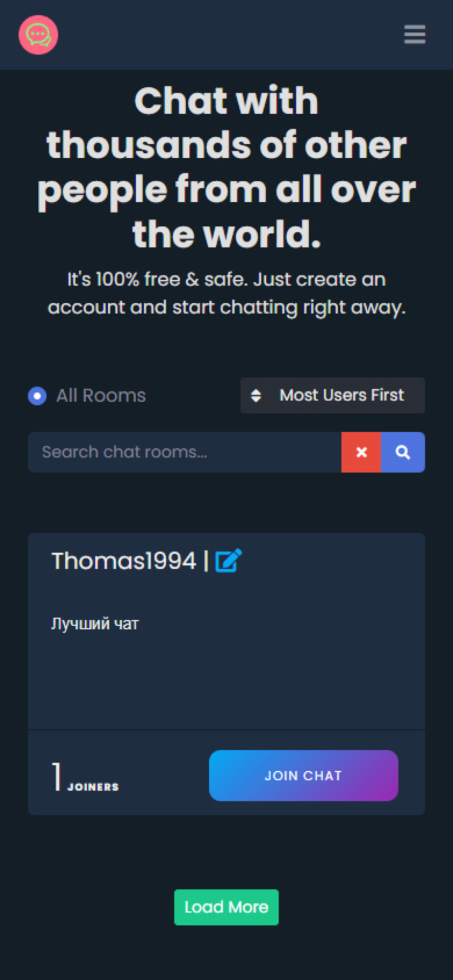Viewport: 453px width, 980px height.
Task: Run search with the magnifier button
Action: [403, 452]
